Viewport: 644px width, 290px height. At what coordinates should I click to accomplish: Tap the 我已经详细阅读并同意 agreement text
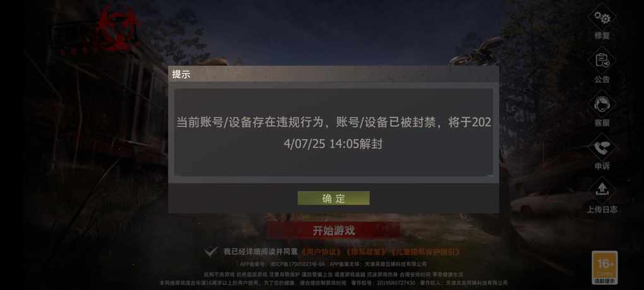pyautogui.click(x=261, y=252)
